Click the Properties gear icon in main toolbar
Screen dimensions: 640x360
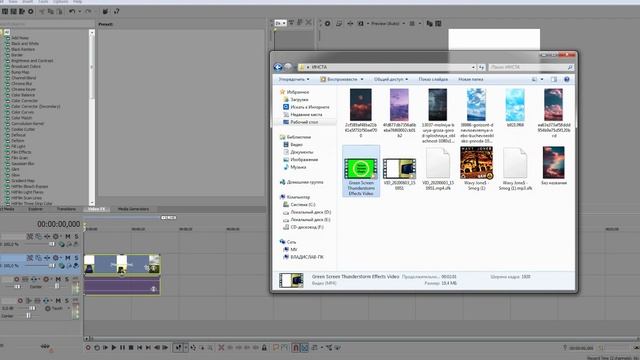pyautogui.click(x=30, y=11)
